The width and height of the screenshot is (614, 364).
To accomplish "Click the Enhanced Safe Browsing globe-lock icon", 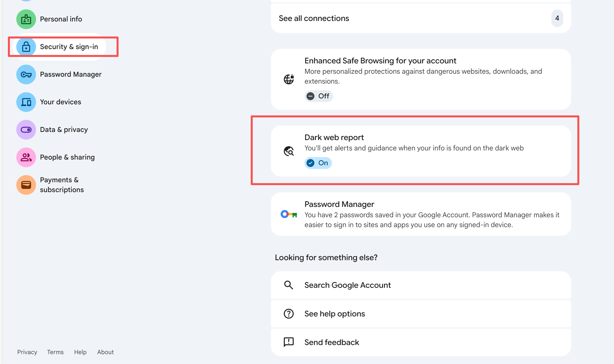I will 288,79.
